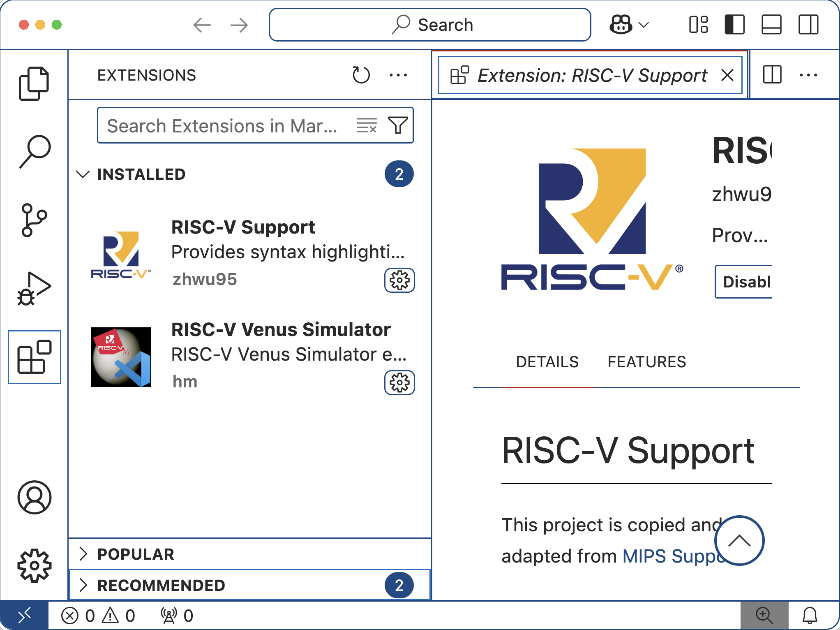Screen dimensions: 840x630
Task: Open the Explorer view in activity bar
Action: pos(34,83)
